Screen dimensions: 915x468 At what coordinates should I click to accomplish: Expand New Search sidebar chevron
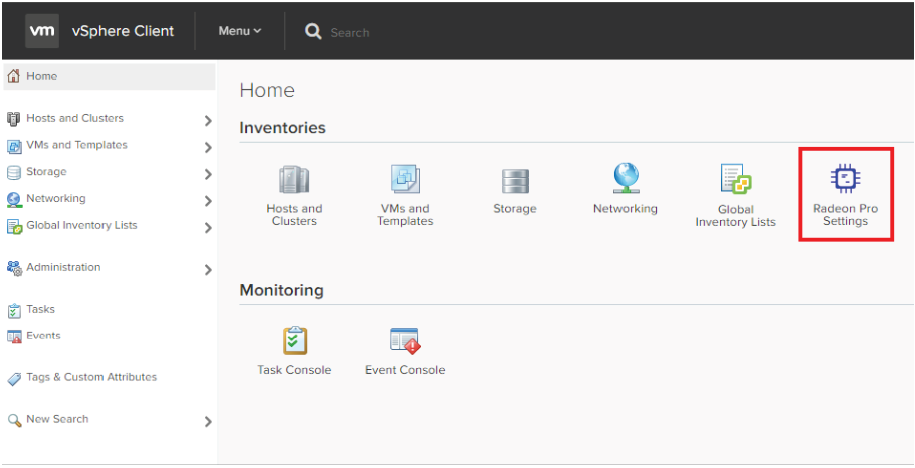point(208,422)
